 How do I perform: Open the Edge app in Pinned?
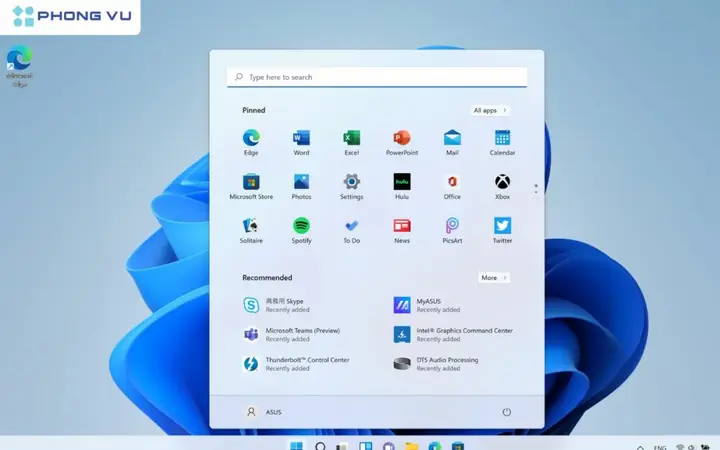point(251,143)
